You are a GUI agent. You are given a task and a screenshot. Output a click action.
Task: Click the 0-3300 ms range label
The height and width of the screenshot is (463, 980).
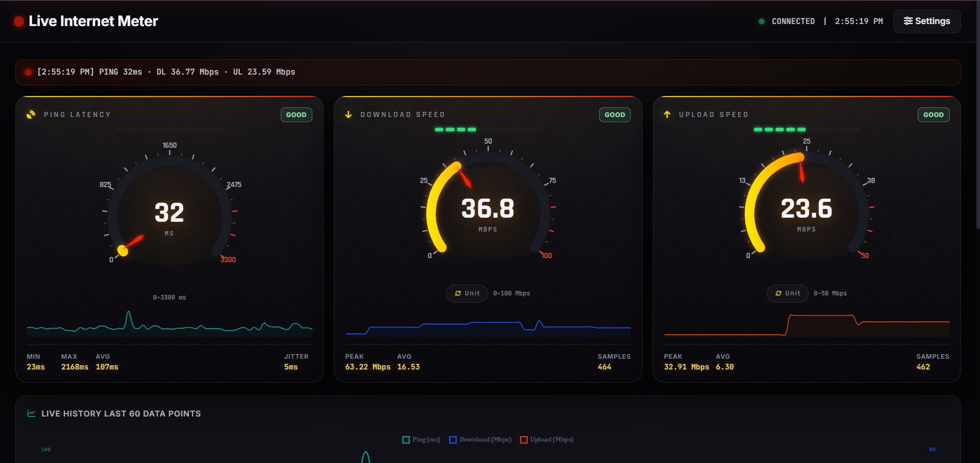click(x=169, y=297)
